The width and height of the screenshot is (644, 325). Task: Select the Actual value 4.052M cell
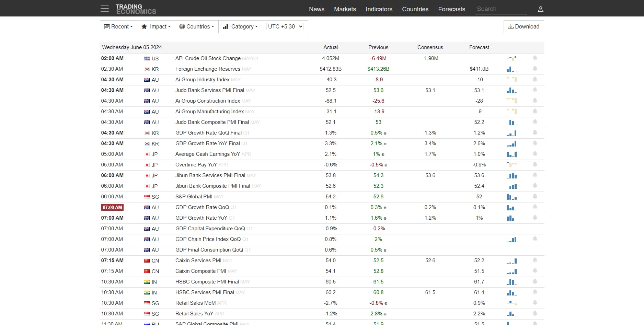(x=331, y=58)
